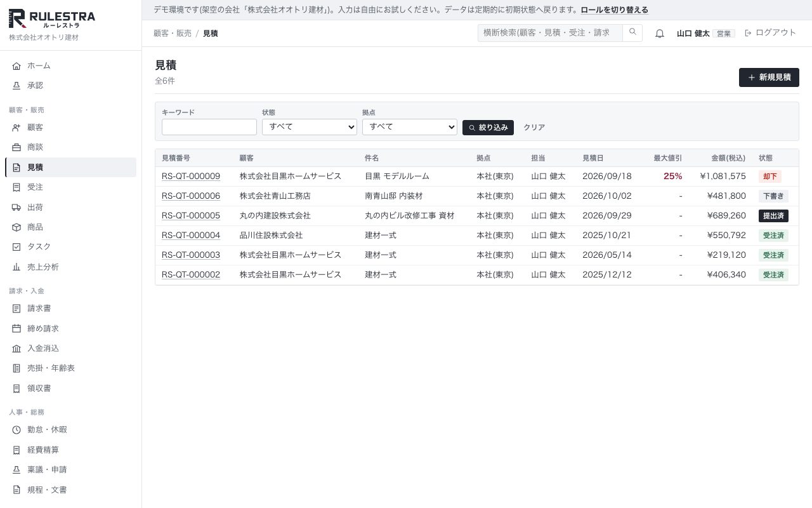812x508 pixels.
Task: Click the 絞り込み filter button
Action: [488, 128]
